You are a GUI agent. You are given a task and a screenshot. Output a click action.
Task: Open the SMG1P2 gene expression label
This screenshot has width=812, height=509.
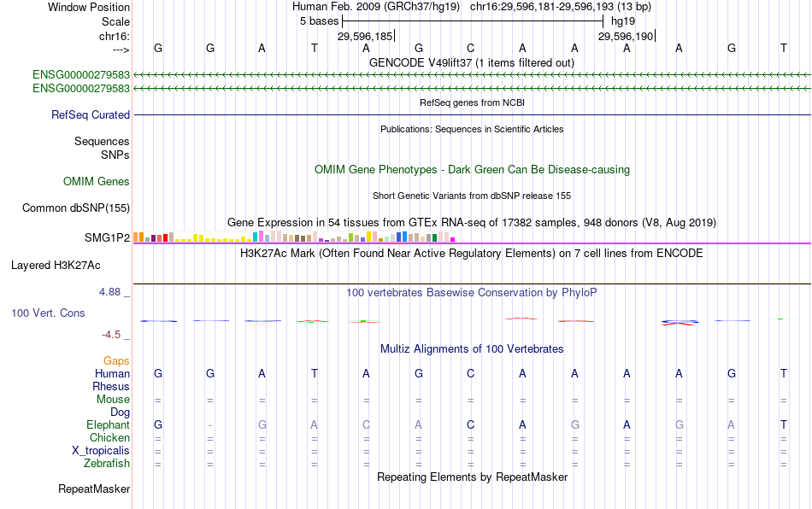point(107,238)
